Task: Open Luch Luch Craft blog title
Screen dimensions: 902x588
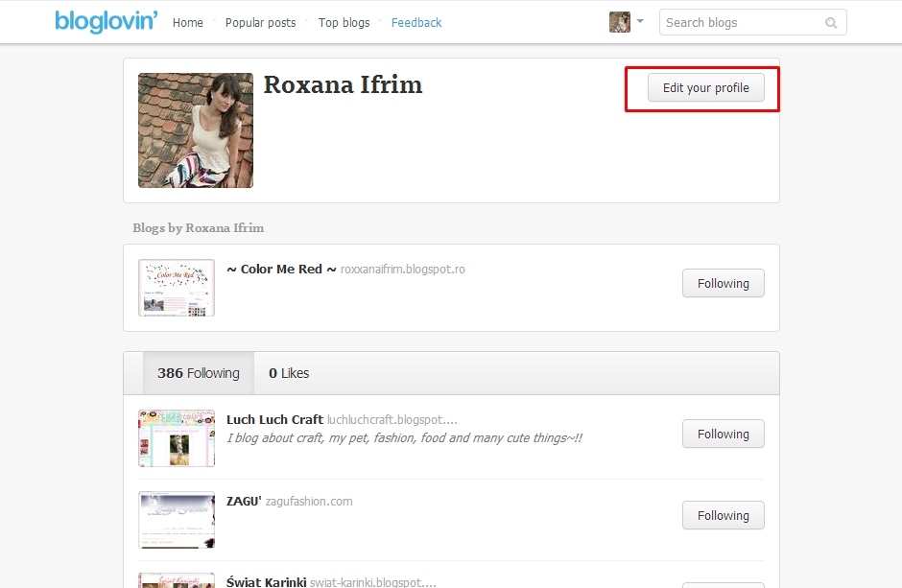Action: 274,419
